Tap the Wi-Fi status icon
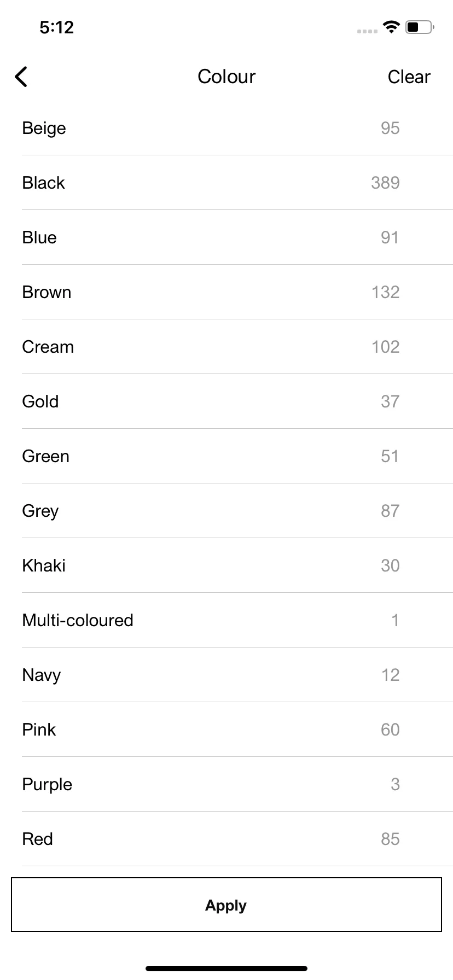The width and height of the screenshot is (453, 980). pos(391,27)
